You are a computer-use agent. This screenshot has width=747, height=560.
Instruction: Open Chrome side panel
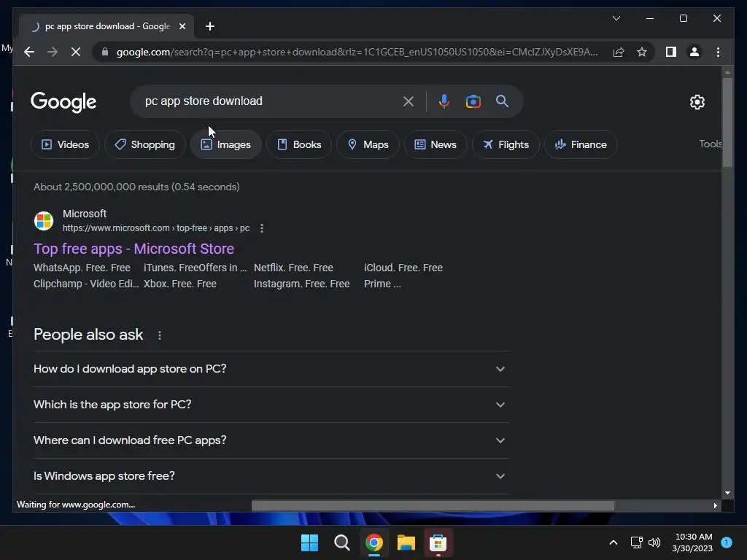(671, 52)
